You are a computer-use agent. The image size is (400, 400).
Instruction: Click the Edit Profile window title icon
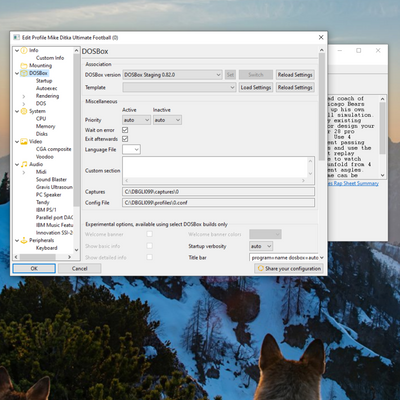(x=16, y=37)
